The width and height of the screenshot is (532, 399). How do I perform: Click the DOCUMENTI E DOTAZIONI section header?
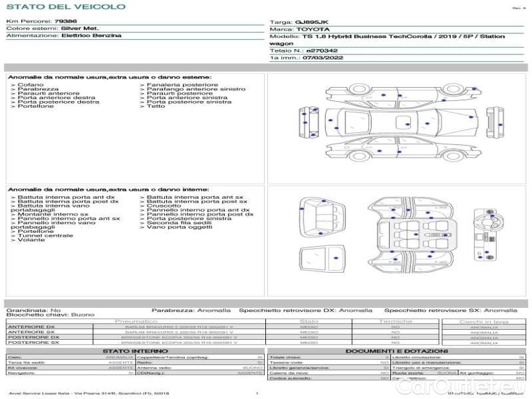pos(396,351)
